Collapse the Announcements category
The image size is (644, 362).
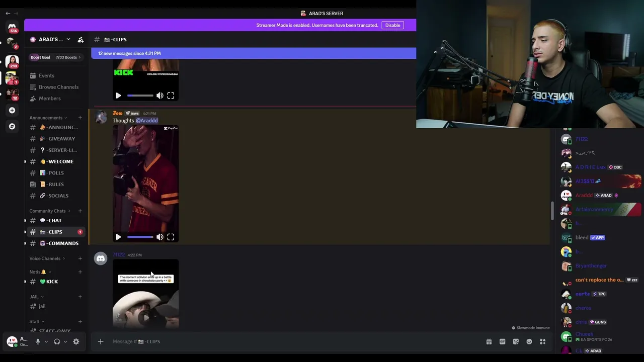(49, 118)
